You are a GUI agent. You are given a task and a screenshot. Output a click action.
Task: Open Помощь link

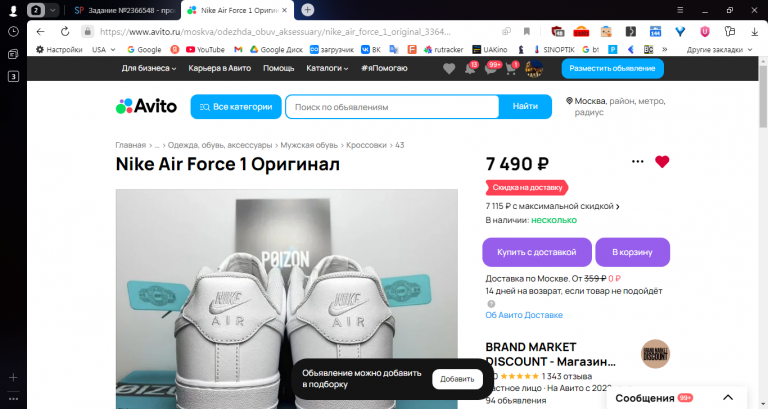point(279,69)
